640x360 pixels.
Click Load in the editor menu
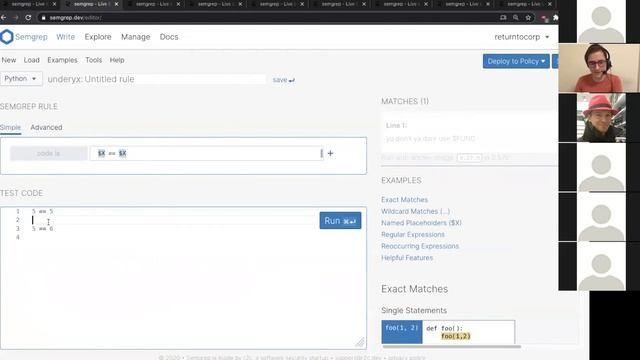(31, 60)
